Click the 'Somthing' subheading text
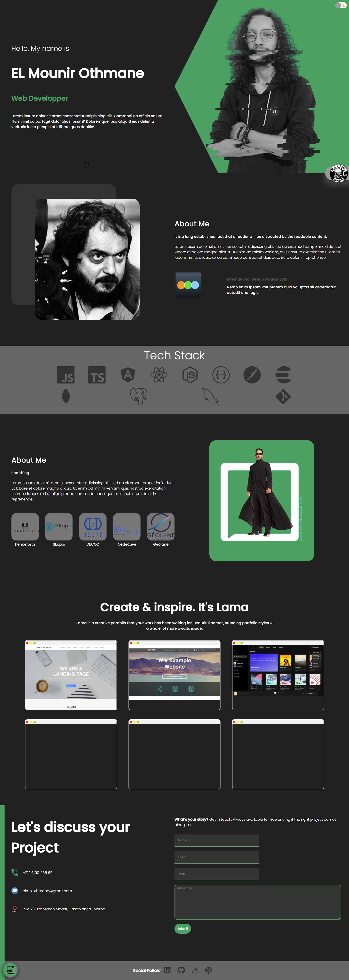 [x=20, y=473]
